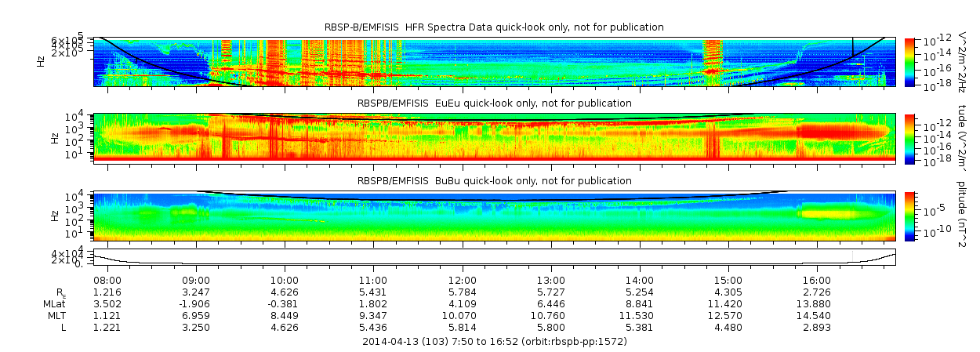
Task: Click the BuBu panel color bar
Action: point(909,216)
